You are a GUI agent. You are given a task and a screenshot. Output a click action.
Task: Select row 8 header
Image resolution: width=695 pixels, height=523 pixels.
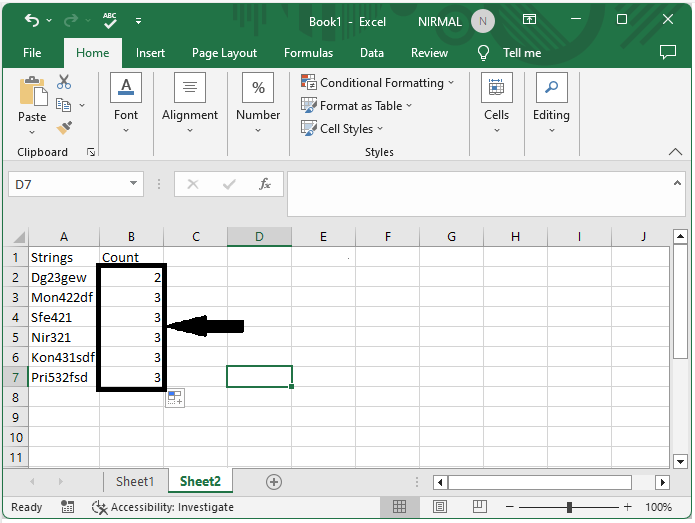click(16, 397)
